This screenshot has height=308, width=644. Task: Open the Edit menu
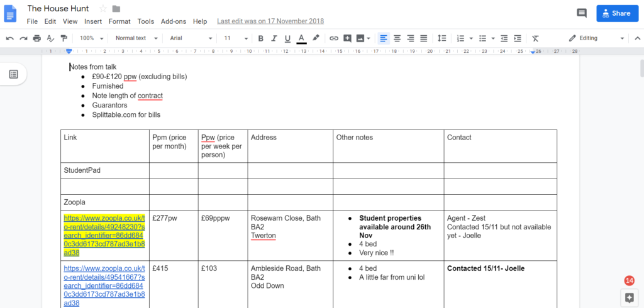(50, 21)
